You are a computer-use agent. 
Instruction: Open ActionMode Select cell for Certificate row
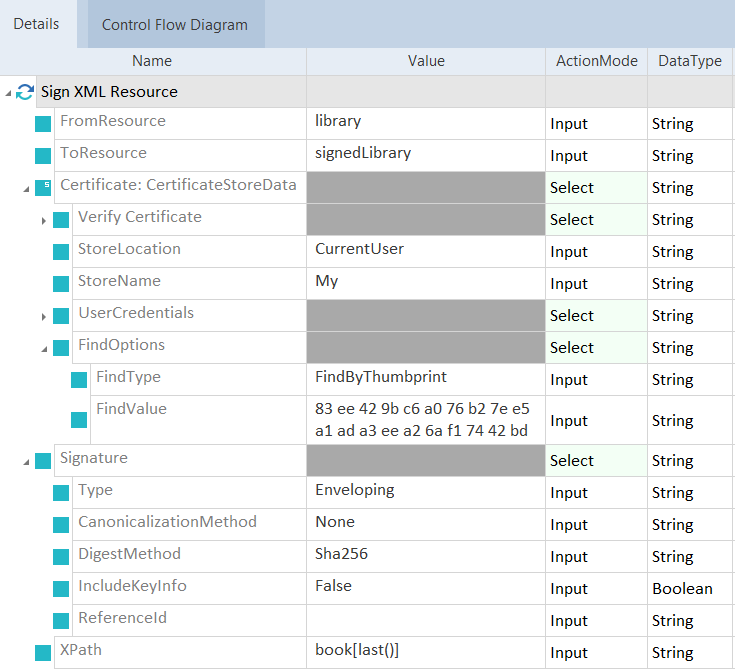coord(596,188)
